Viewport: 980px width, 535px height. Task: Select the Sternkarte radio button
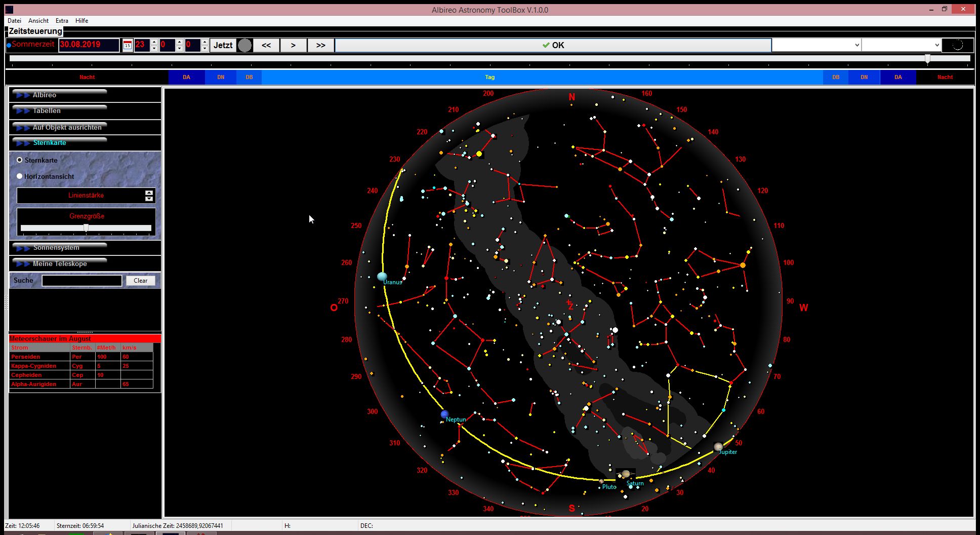click(x=20, y=160)
